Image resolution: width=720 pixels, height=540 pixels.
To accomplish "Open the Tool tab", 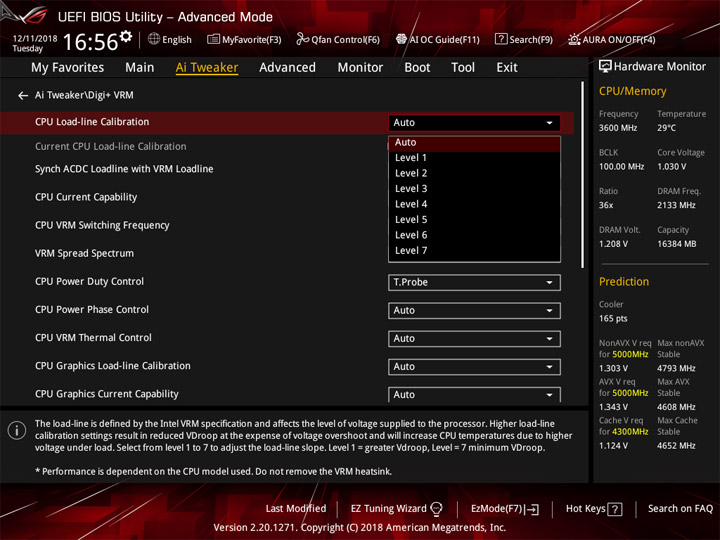I will click(463, 68).
